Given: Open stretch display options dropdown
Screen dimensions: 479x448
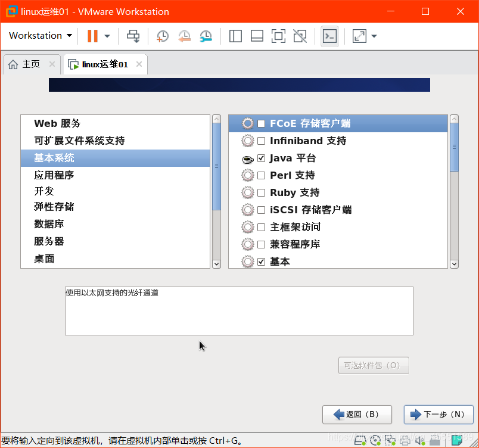Looking at the screenshot, I should (374, 36).
